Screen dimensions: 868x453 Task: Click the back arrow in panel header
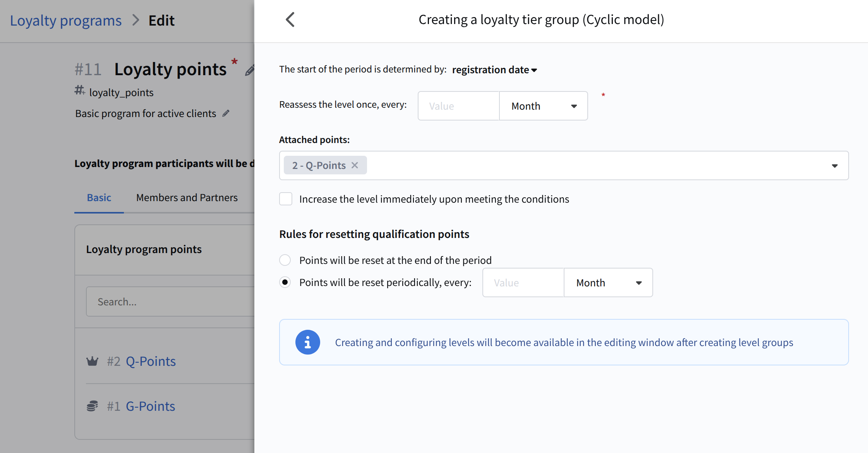(x=290, y=19)
